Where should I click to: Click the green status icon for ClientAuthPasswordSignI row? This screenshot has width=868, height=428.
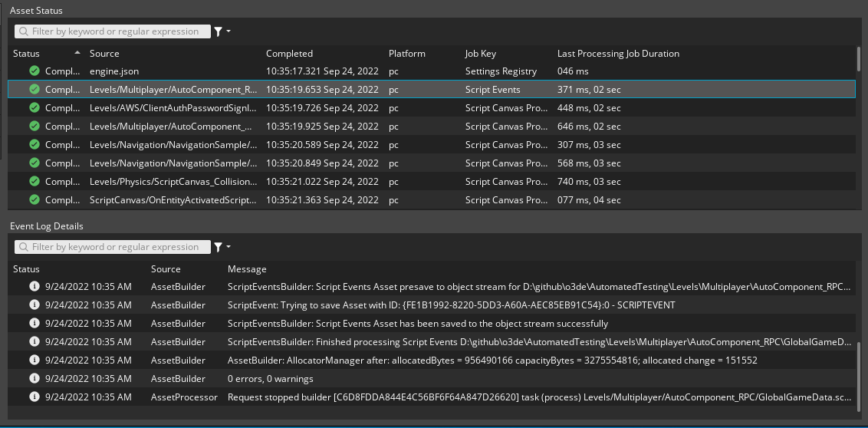coord(34,107)
